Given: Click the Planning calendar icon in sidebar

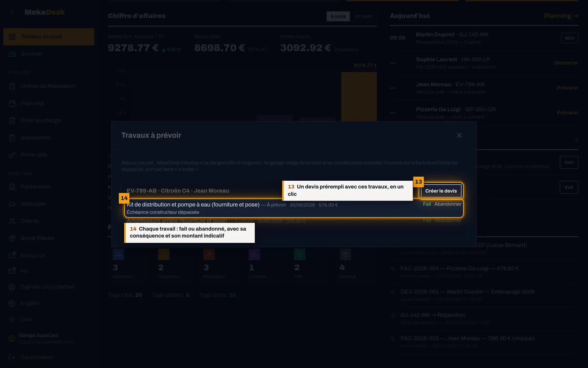Looking at the screenshot, I should [12, 103].
